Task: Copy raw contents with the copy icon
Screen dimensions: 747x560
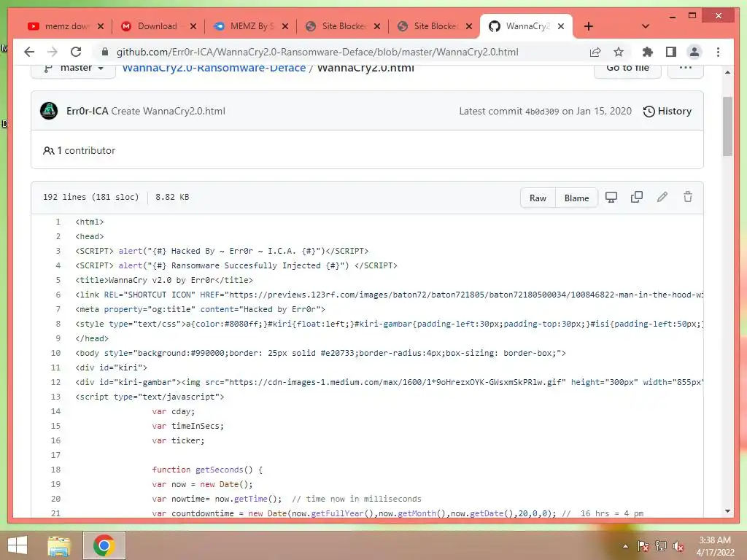Action: point(636,197)
